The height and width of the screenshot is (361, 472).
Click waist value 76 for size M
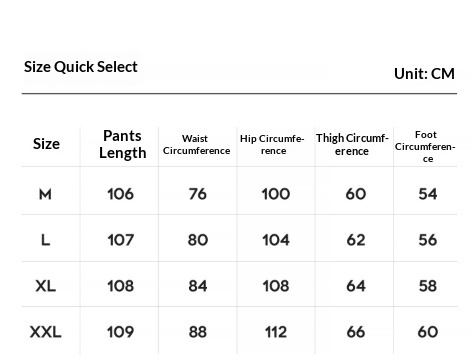198,194
